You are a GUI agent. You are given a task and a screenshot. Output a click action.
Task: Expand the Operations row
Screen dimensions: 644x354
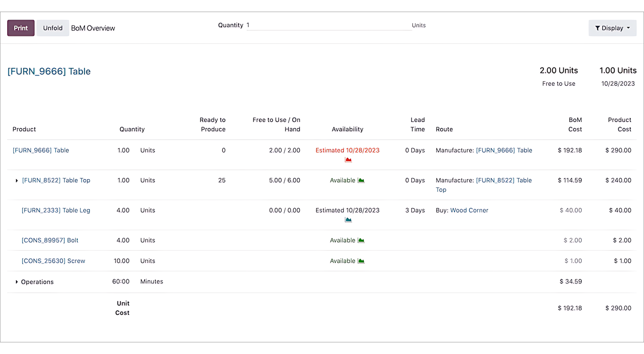tap(17, 282)
